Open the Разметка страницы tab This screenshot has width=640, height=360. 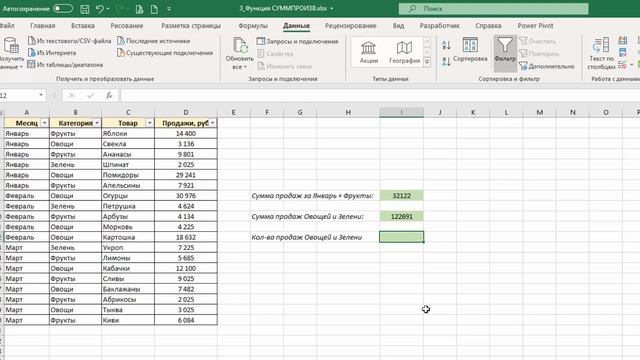(191, 26)
